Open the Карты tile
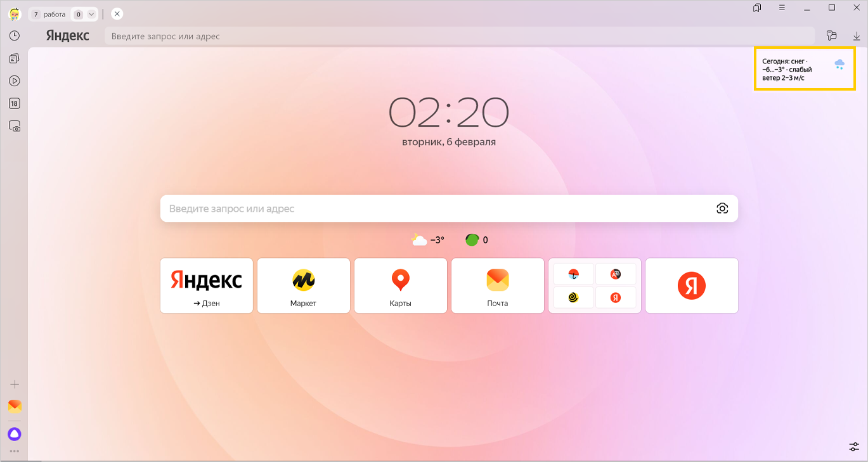Viewport: 868px width, 462px height. (400, 286)
